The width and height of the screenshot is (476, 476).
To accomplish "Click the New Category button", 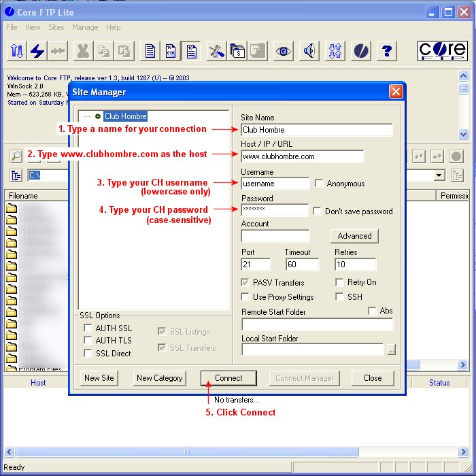I will click(x=159, y=378).
